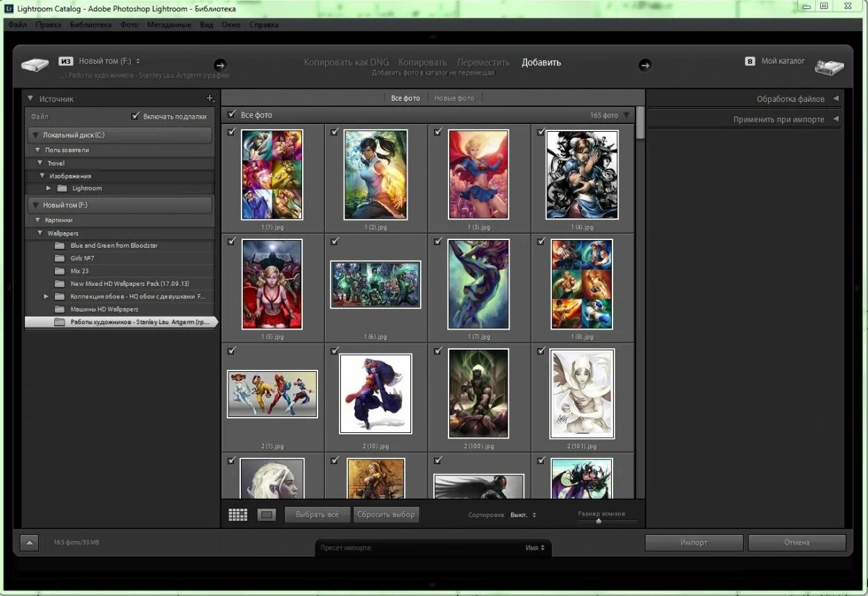Screen dimensions: 868x596
Task: Click the Импорт button
Action: coord(694,543)
